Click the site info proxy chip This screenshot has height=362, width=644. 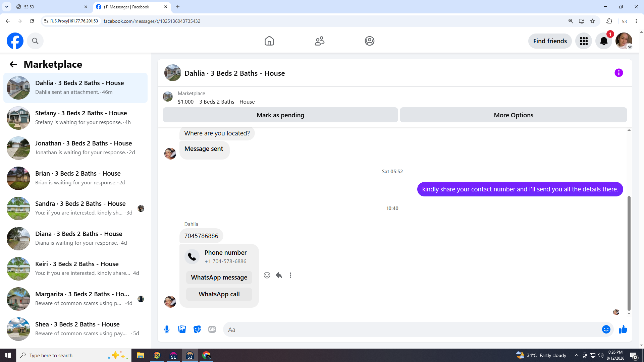(x=71, y=21)
